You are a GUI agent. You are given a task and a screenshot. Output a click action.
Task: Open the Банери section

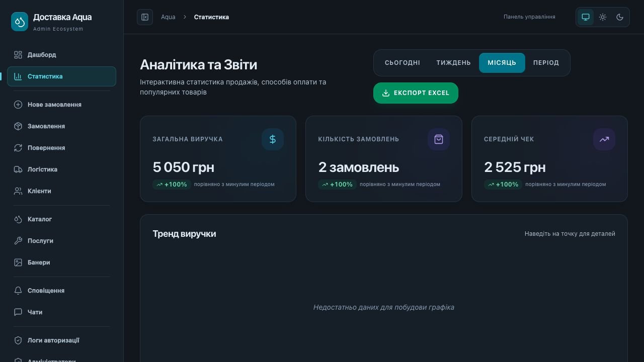[61, 262]
